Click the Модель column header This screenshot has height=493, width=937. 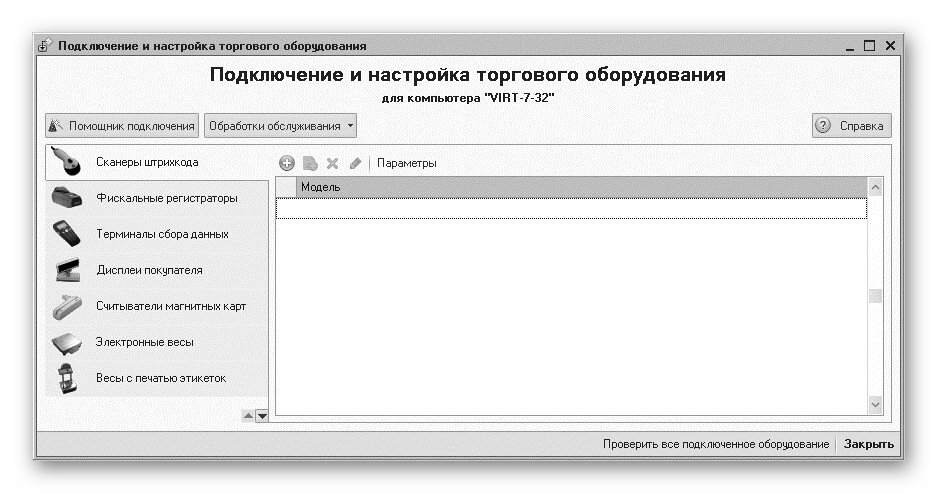(x=321, y=187)
